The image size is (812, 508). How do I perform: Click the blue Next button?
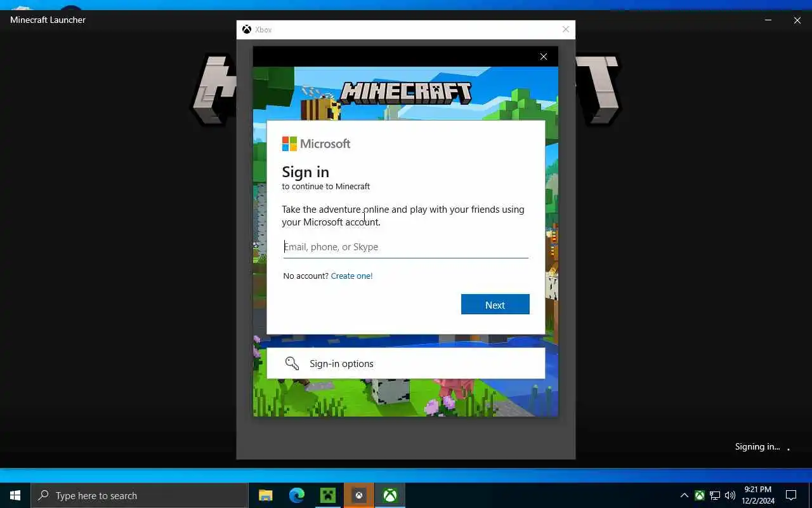(x=495, y=304)
